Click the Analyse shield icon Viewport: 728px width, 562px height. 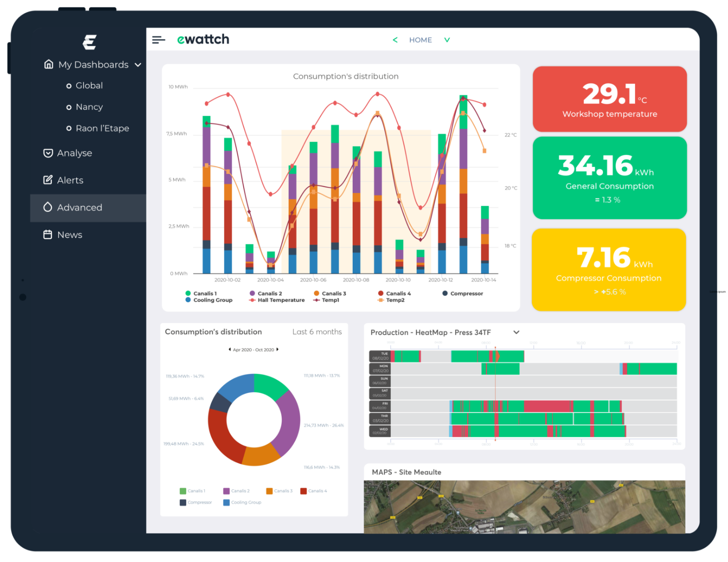pos(48,153)
